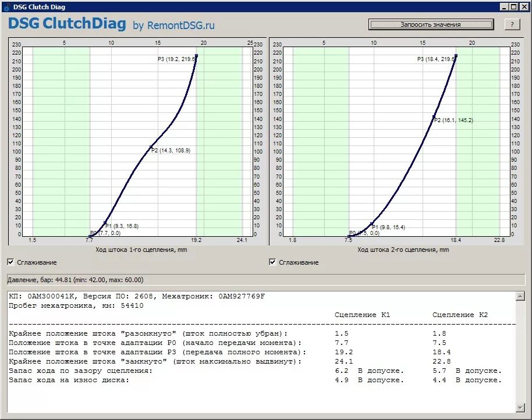
Task: Click the Запросить значения button
Action: click(x=431, y=24)
